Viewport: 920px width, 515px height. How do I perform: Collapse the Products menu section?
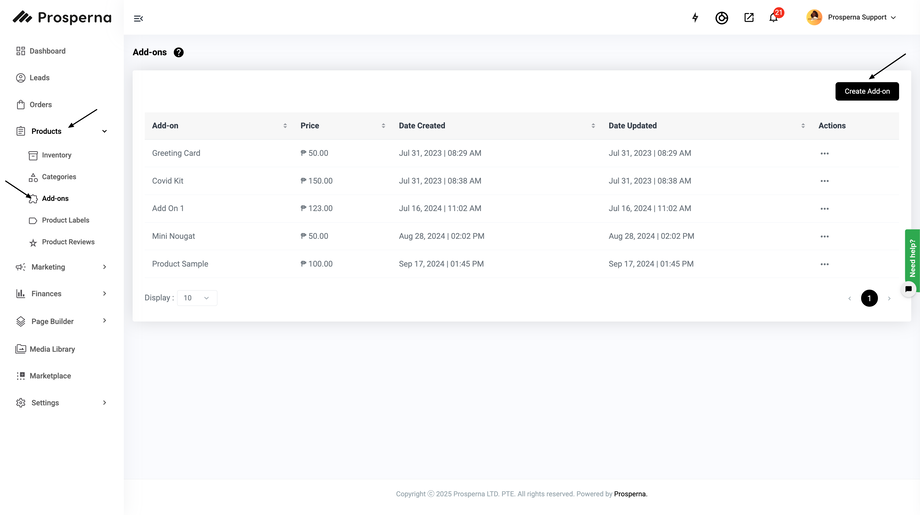point(104,131)
